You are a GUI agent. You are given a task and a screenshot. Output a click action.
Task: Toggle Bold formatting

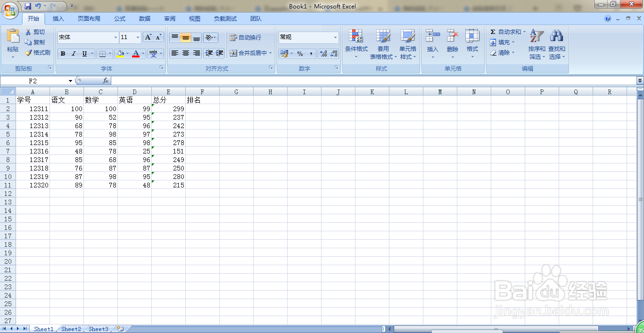(63, 54)
